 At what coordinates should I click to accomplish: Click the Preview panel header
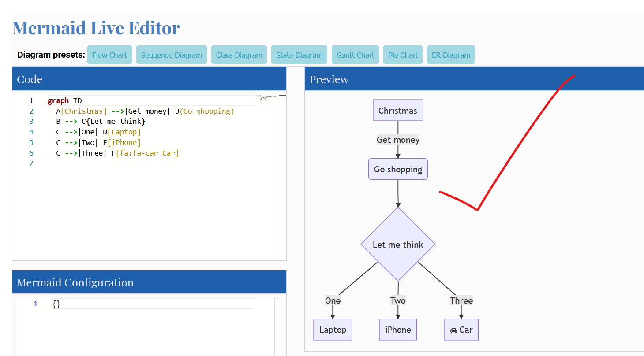[329, 79]
